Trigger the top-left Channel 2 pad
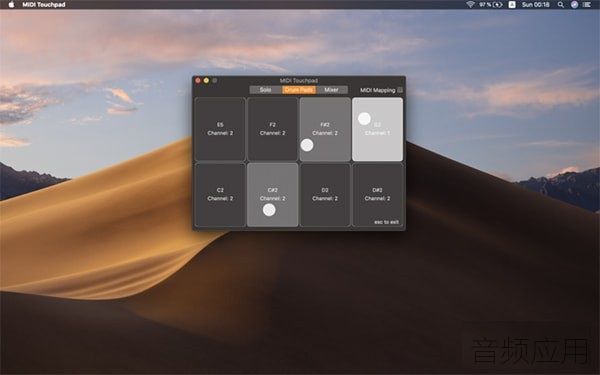 click(220, 129)
